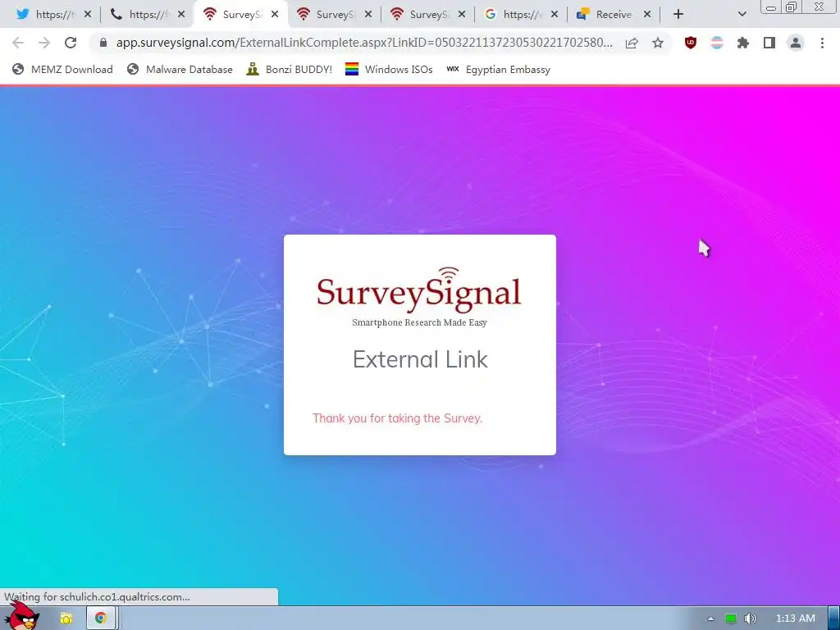Screen dimensions: 840x630
Task: Open Bonzi BUDDY! bookmark
Action: 290,69
